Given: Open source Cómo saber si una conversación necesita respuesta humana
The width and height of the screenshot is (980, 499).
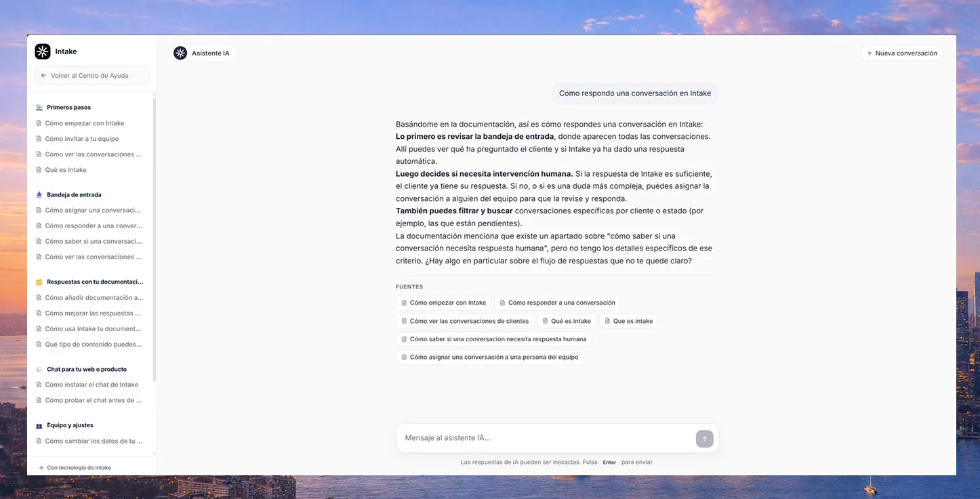Looking at the screenshot, I should click(493, 339).
